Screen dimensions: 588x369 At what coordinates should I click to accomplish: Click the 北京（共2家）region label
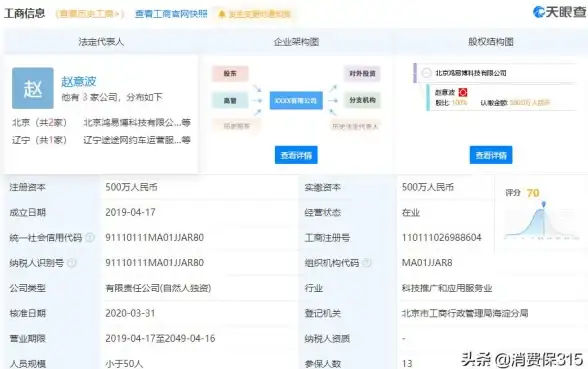[39, 122]
